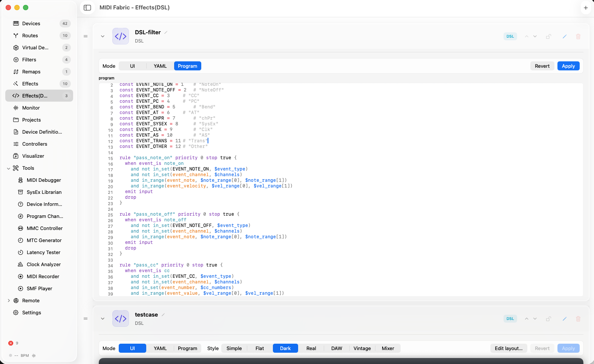Delete the testcase effect
The width and height of the screenshot is (594, 364).
578,319
